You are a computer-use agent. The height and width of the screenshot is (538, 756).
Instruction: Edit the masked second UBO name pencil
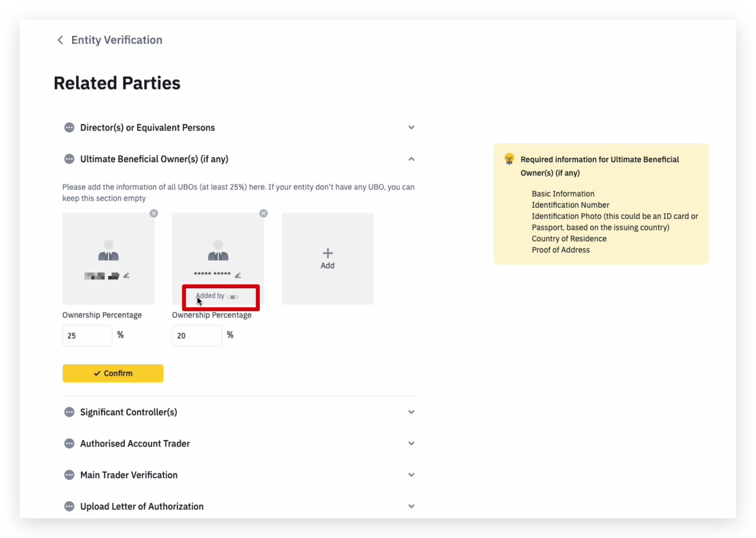coord(238,275)
